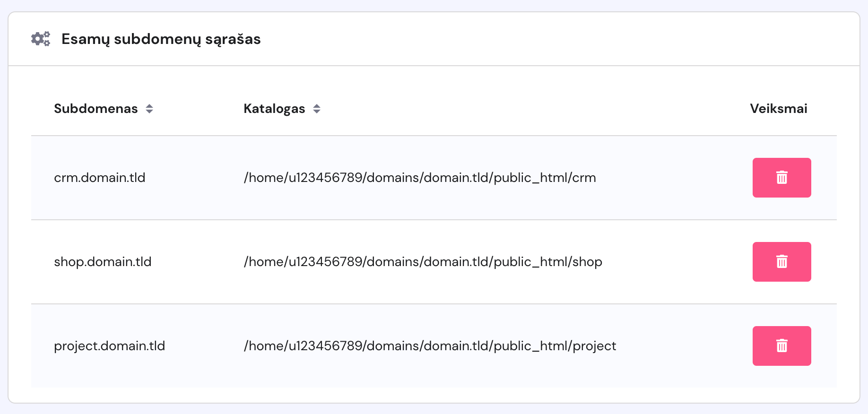
Task: Select the shop.domain.tld row
Action: pos(103,261)
